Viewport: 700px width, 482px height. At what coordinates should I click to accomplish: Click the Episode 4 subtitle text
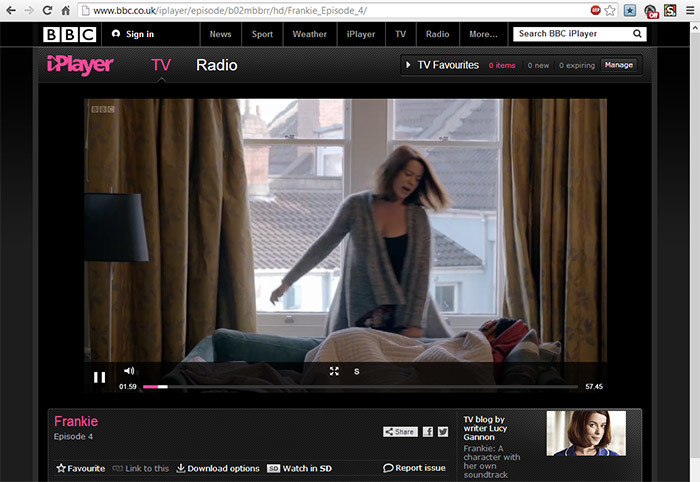(73, 436)
